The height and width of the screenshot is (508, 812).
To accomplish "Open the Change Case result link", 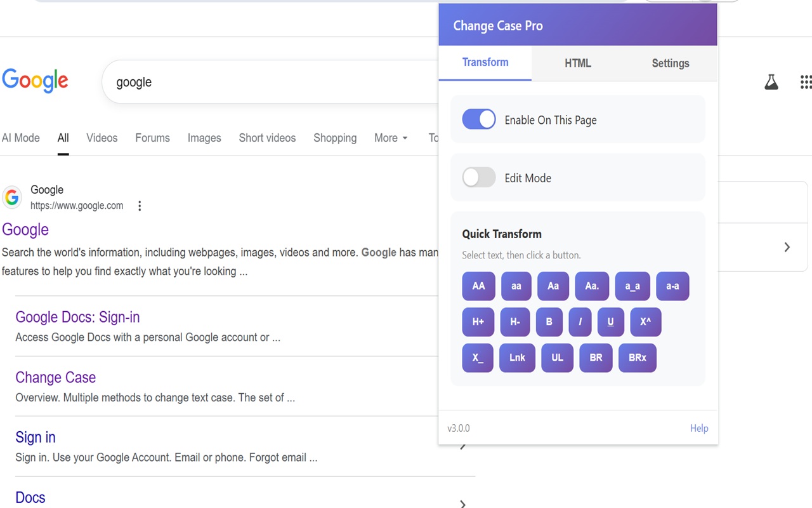I will click(56, 377).
